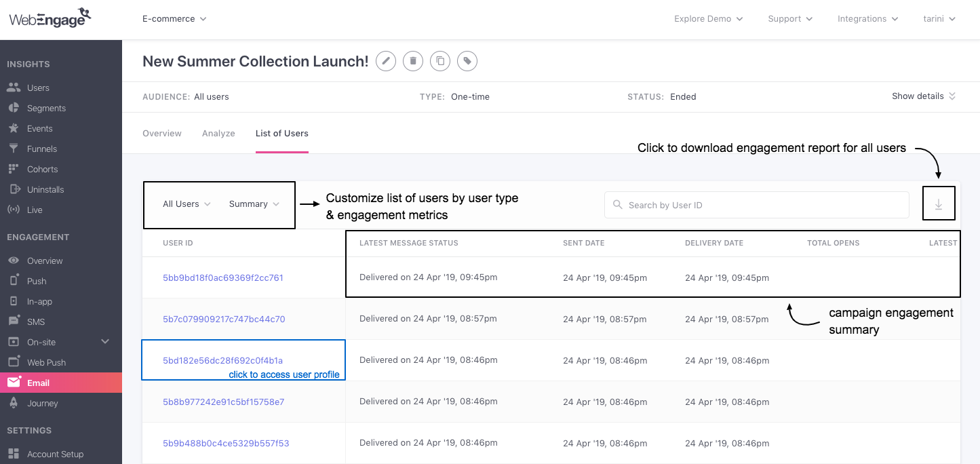The width and height of the screenshot is (980, 464).
Task: Open user 5bb9bd18f0ac69369f2cc761 profile
Action: point(223,277)
